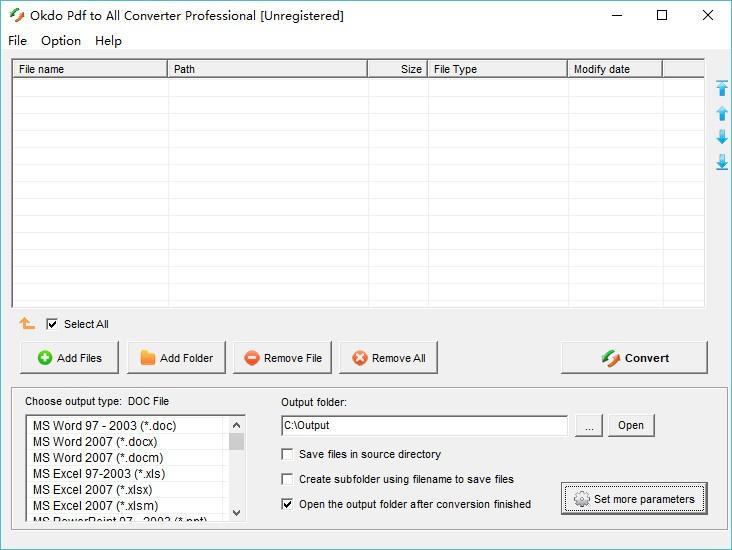Click output type list scroll up arrow
This screenshot has height=550, width=732.
[x=236, y=425]
